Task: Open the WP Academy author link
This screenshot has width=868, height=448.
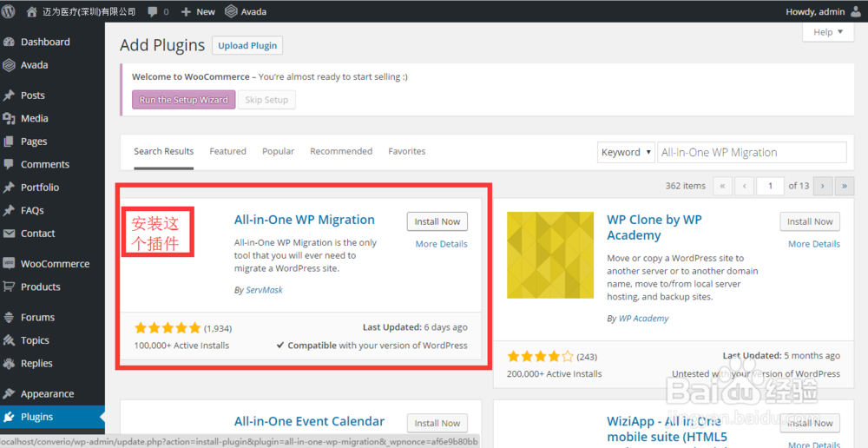Action: 643,319
